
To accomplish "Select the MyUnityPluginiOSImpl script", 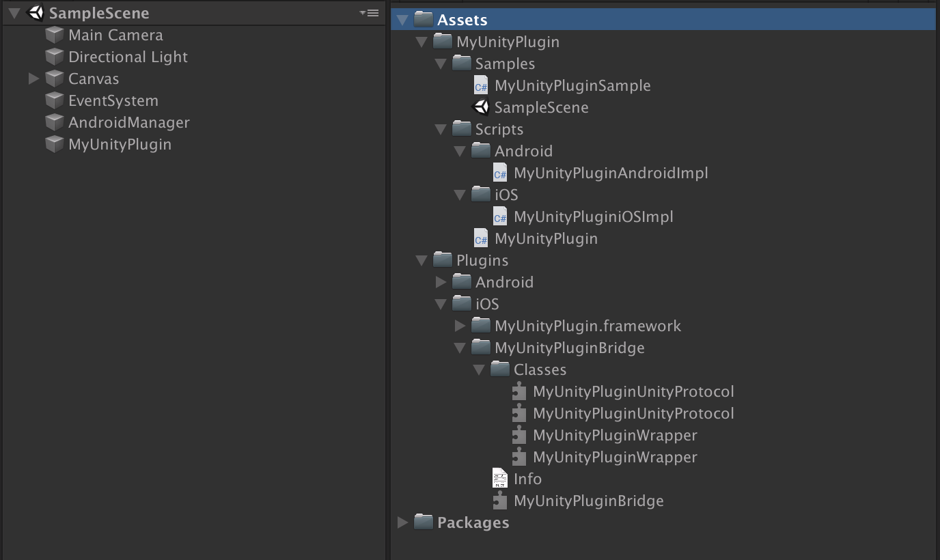I will (x=593, y=216).
